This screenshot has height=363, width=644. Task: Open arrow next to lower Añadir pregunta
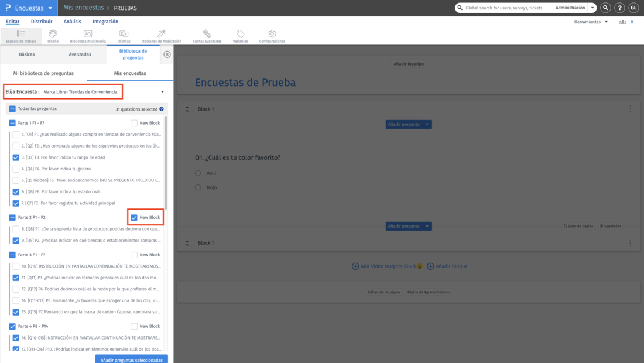pyautogui.click(x=427, y=226)
